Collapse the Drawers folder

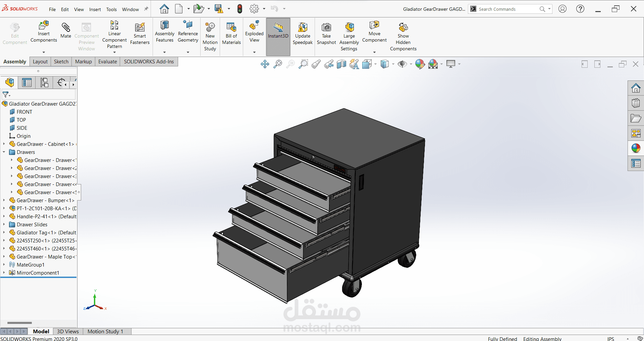pyautogui.click(x=4, y=152)
